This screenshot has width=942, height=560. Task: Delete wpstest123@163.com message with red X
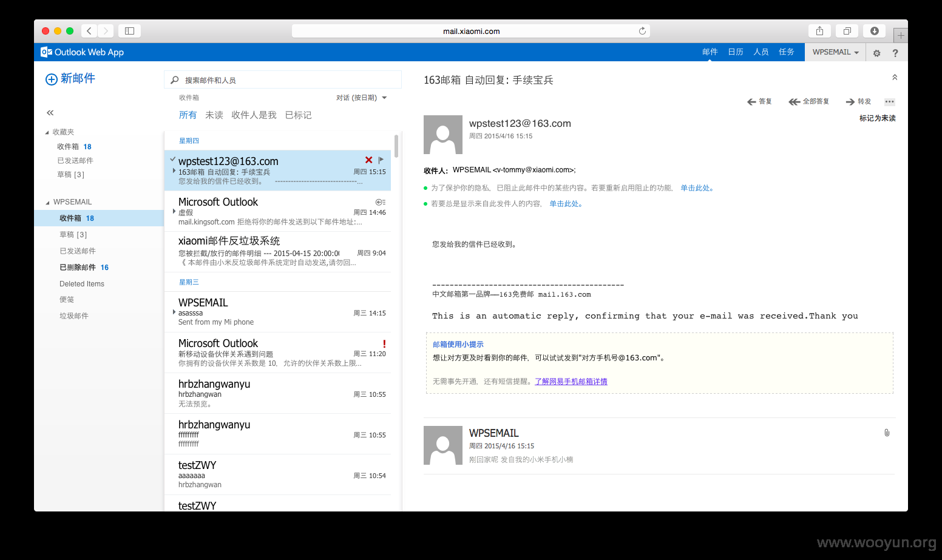(368, 160)
